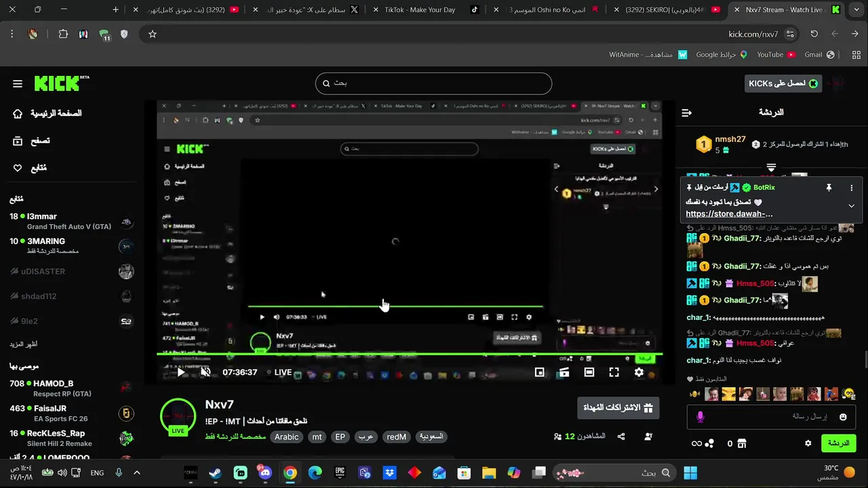868x488 pixels.
Task: Play the stream video
Action: point(181,372)
